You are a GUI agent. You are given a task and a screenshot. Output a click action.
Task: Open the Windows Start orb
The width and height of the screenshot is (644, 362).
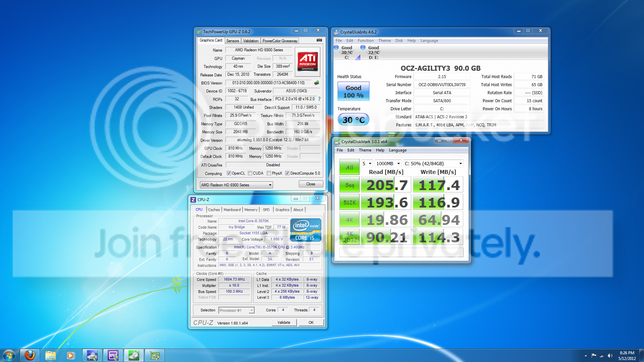click(x=9, y=355)
